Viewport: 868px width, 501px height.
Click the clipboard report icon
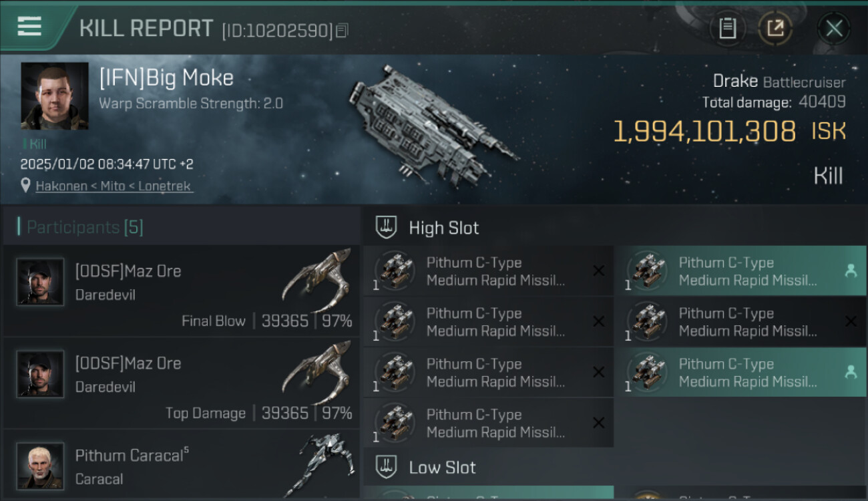[x=727, y=28]
